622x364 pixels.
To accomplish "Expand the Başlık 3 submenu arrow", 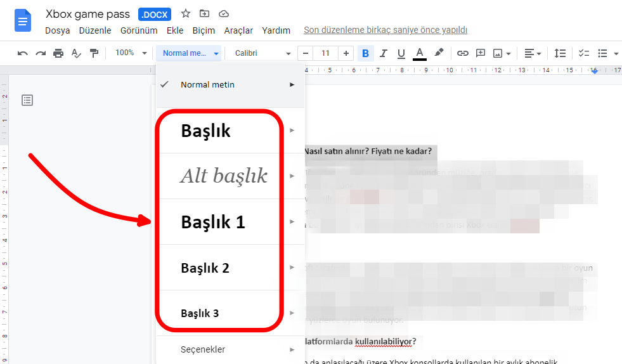I will click(292, 313).
